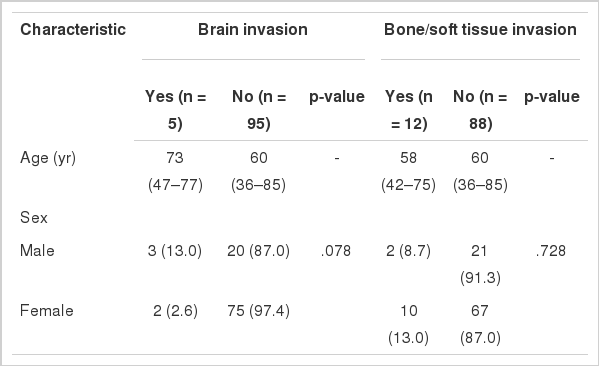Select the Age (yr) row label

pos(48,158)
